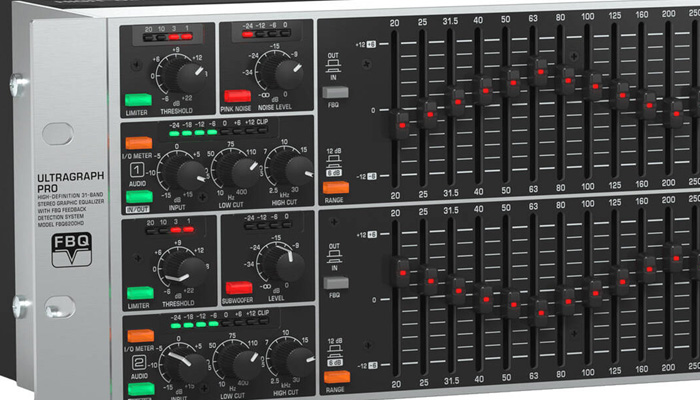Screen dimensions: 700x400
Task: Click channel 1 40 Hz fader
Action: pyautogui.click(x=485, y=90)
